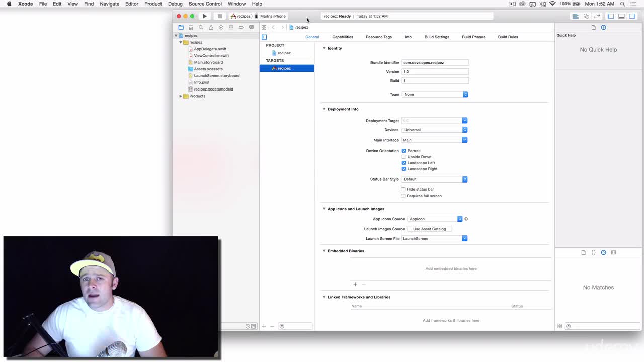Switch to the Build Phases tab

click(473, 37)
